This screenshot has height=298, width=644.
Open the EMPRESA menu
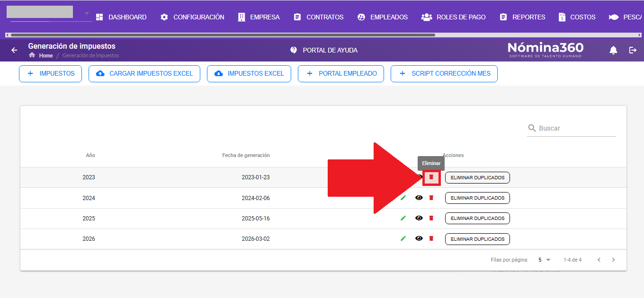tap(259, 17)
